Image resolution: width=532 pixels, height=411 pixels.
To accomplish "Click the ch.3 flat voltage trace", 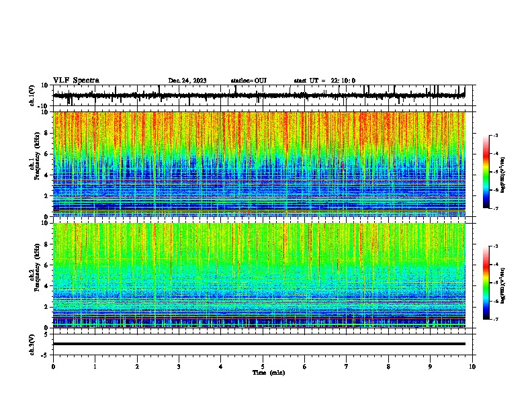I will 259,344.
